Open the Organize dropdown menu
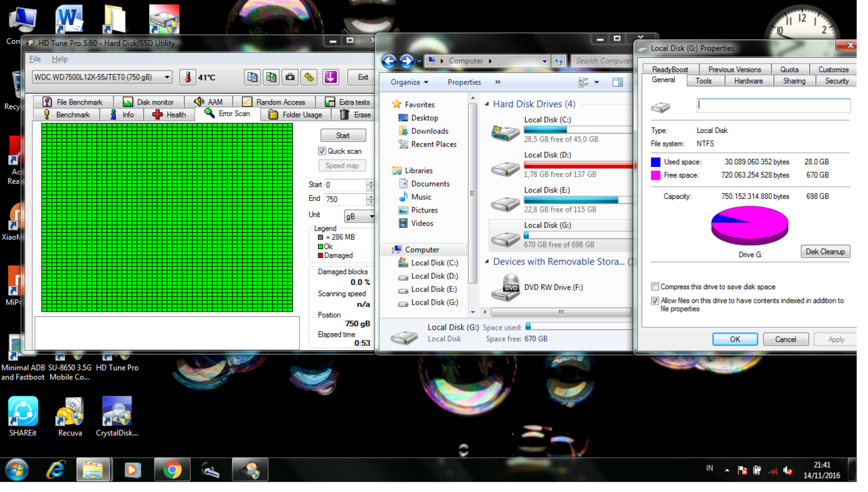868x492 pixels. (410, 83)
